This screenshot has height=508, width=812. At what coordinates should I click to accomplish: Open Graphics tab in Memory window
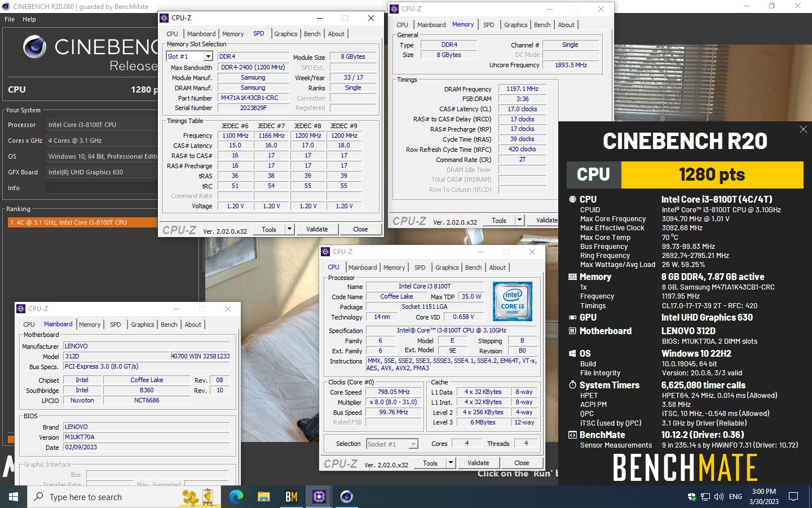(x=516, y=25)
